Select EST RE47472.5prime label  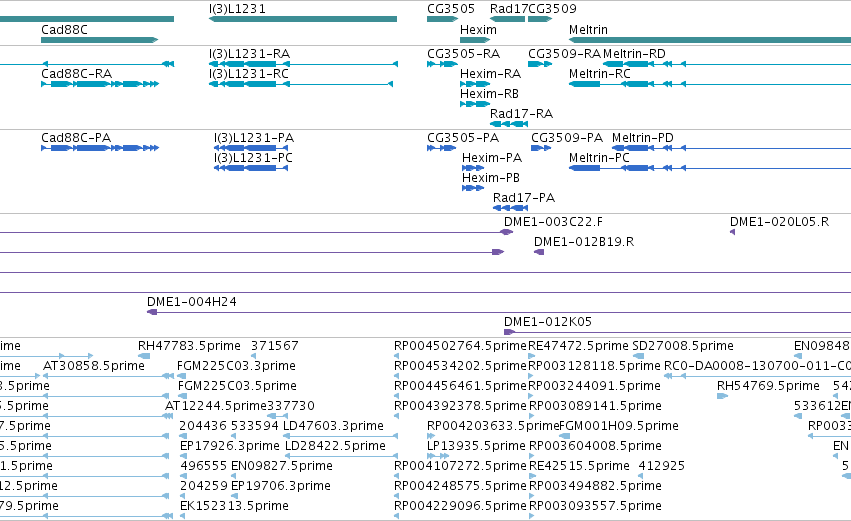tap(578, 346)
